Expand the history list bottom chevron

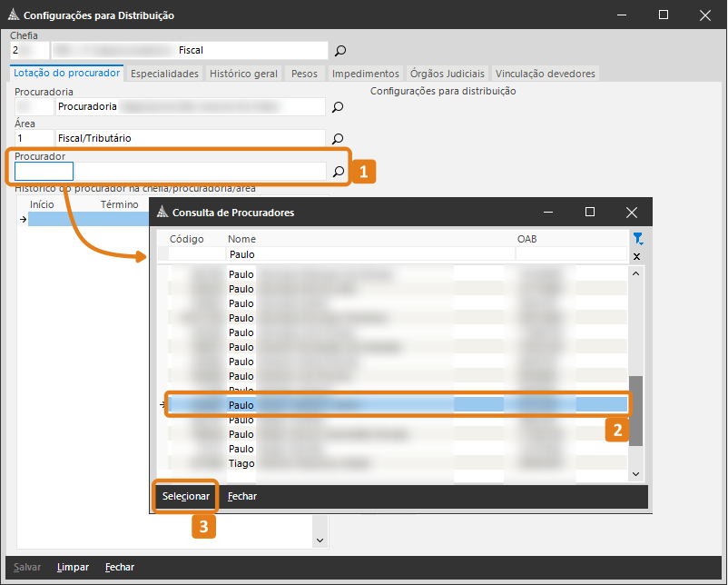tap(320, 540)
